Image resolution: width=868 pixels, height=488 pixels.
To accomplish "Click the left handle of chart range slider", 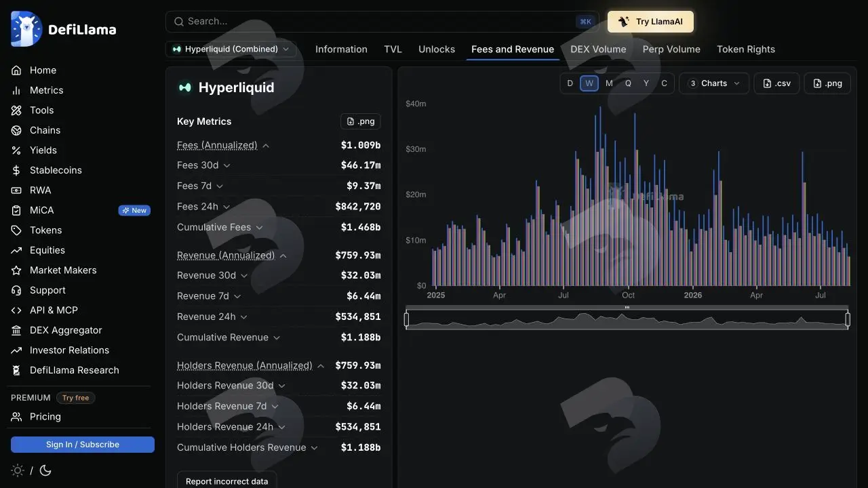I will tap(406, 319).
